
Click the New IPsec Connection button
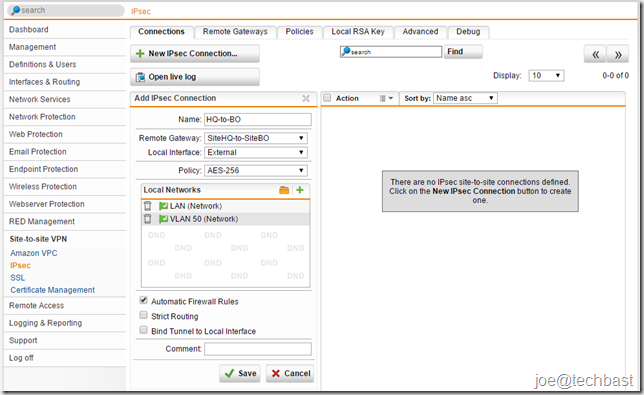(195, 54)
